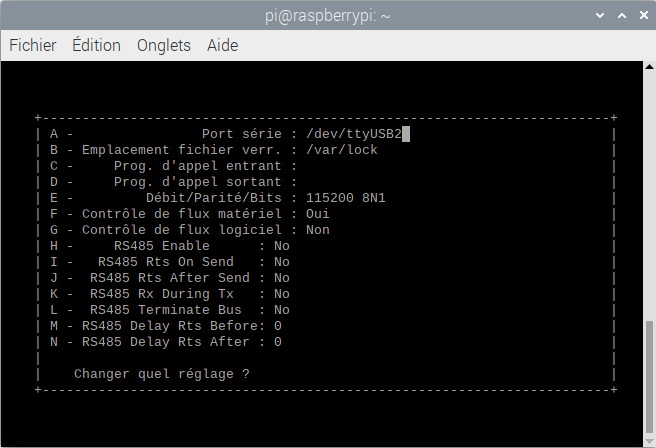Viewport: 656px width, 448px height.
Task: Minimize the terminal window
Action: (598, 16)
